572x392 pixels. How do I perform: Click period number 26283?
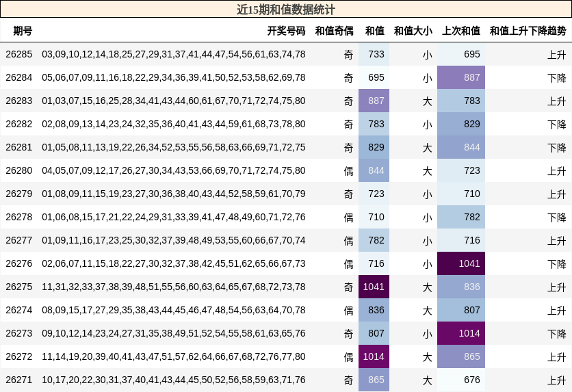tap(19, 101)
